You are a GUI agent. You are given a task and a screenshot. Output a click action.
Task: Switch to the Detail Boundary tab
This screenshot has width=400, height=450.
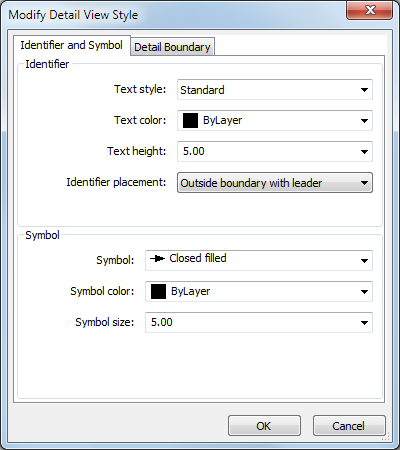[x=172, y=47]
